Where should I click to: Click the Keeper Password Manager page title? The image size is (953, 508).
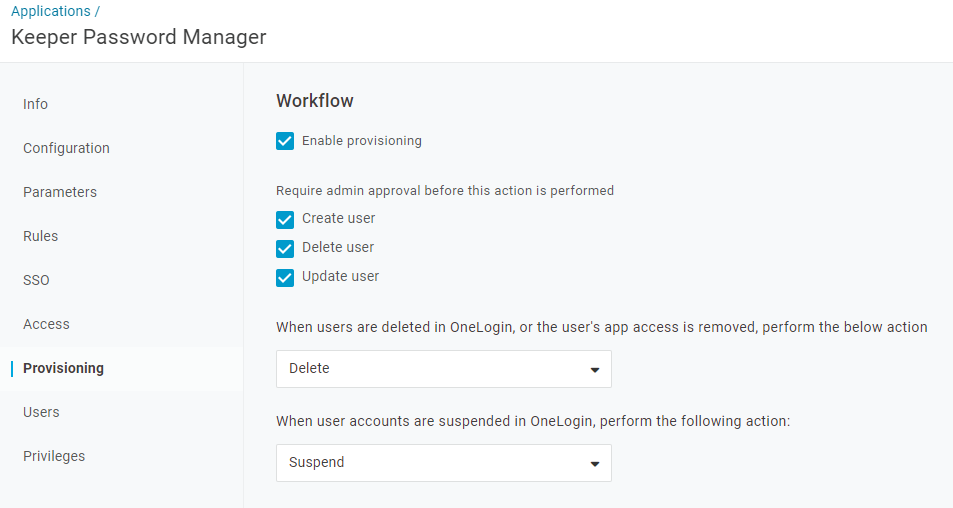click(138, 38)
